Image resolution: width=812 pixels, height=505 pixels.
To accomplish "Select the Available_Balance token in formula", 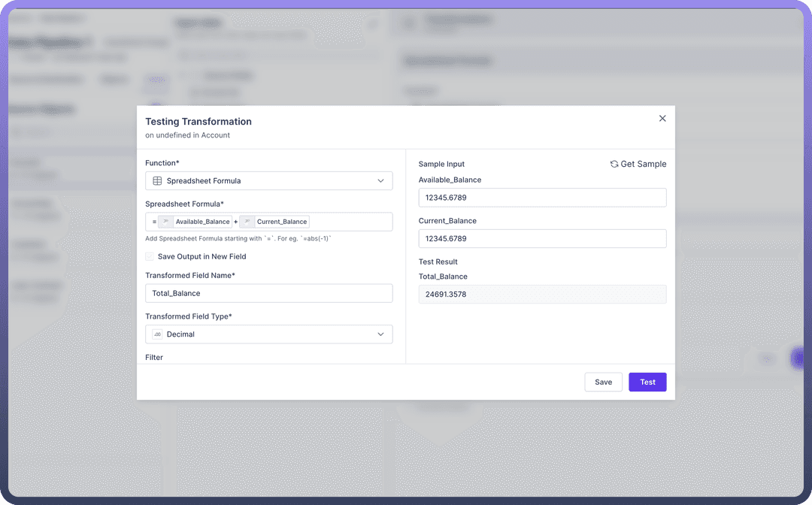I will coord(202,222).
